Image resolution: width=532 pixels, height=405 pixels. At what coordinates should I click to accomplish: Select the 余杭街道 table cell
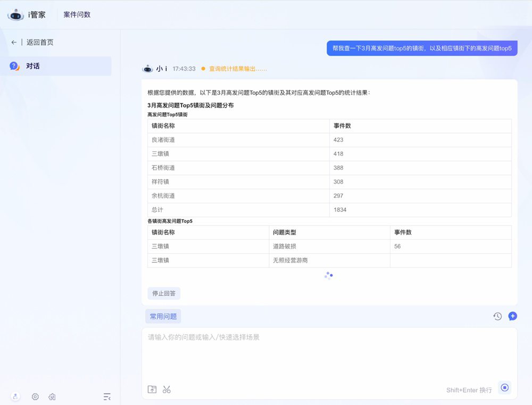[238, 196]
